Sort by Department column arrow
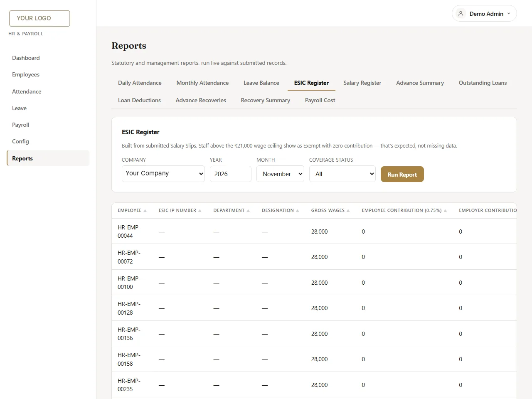Viewport: 532px width, 399px height. pyautogui.click(x=248, y=211)
